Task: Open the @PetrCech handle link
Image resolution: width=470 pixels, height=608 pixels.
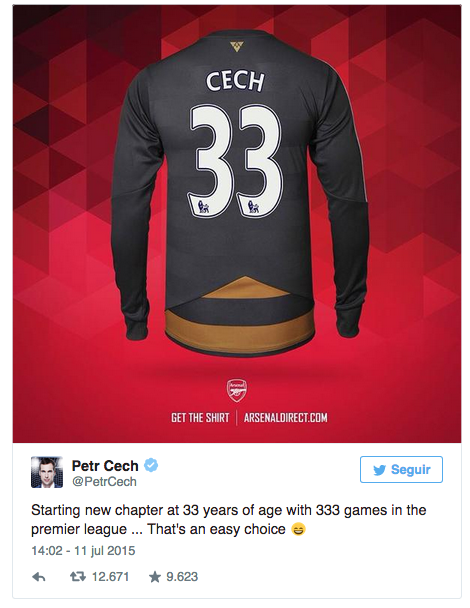Action: coord(104,482)
